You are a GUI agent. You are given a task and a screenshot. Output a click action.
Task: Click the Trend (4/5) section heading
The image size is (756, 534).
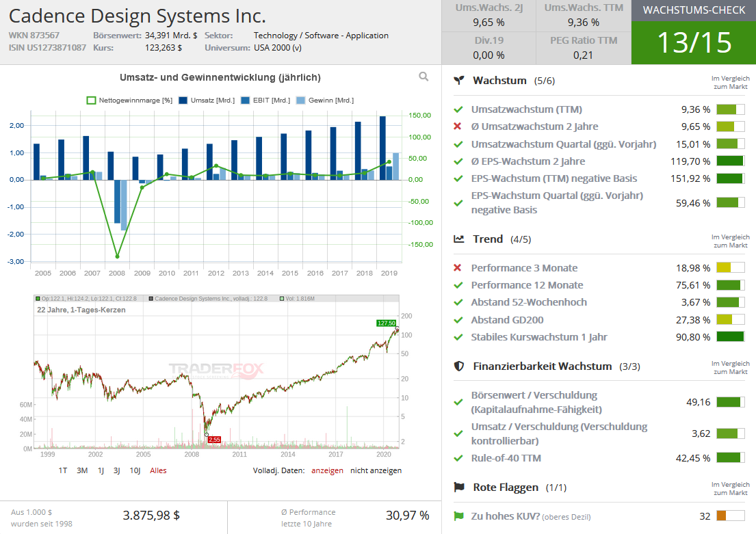click(502, 239)
